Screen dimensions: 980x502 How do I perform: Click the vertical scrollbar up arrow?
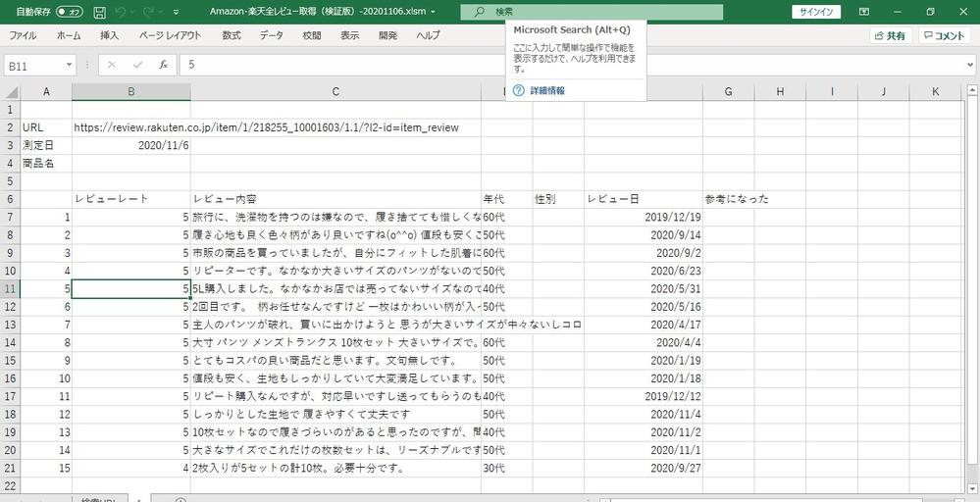[972, 91]
